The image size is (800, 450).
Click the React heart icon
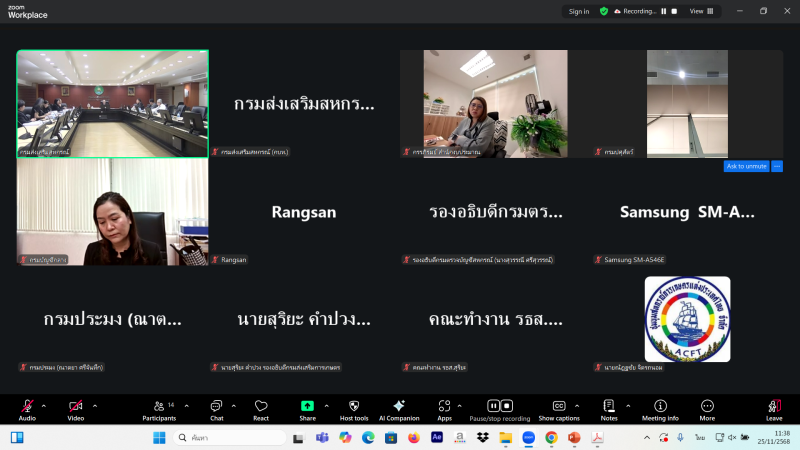[261, 408]
